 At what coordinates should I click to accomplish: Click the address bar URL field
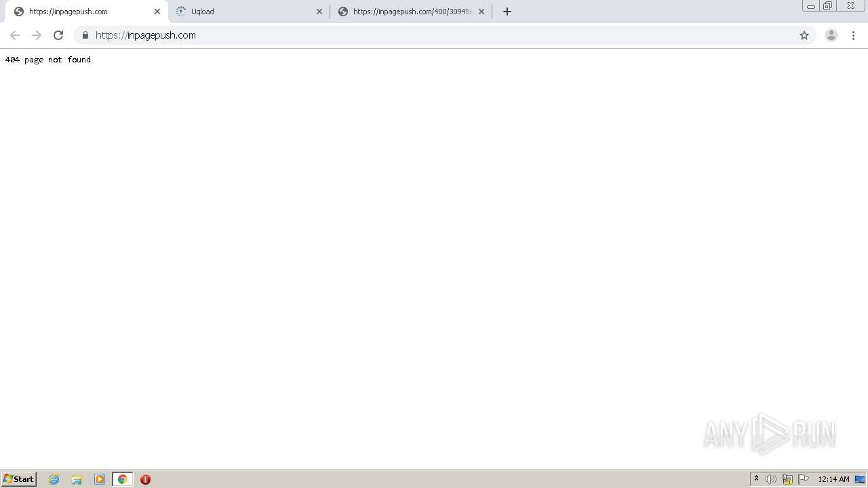(444, 35)
